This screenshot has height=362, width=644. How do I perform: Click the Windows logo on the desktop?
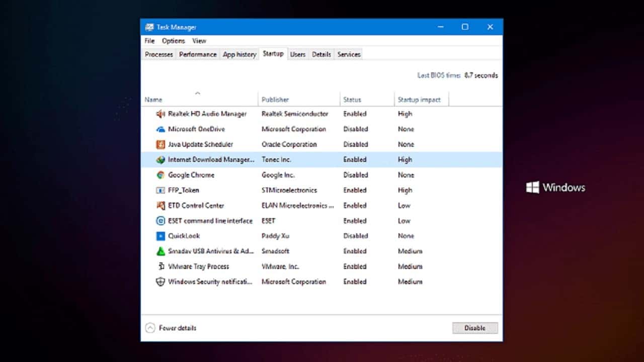(x=533, y=188)
